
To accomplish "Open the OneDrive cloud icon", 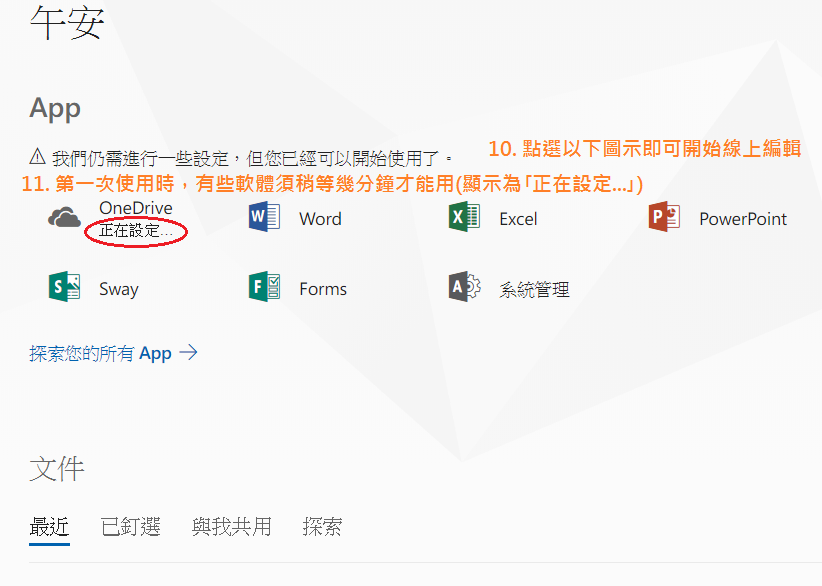I will pos(64,217).
